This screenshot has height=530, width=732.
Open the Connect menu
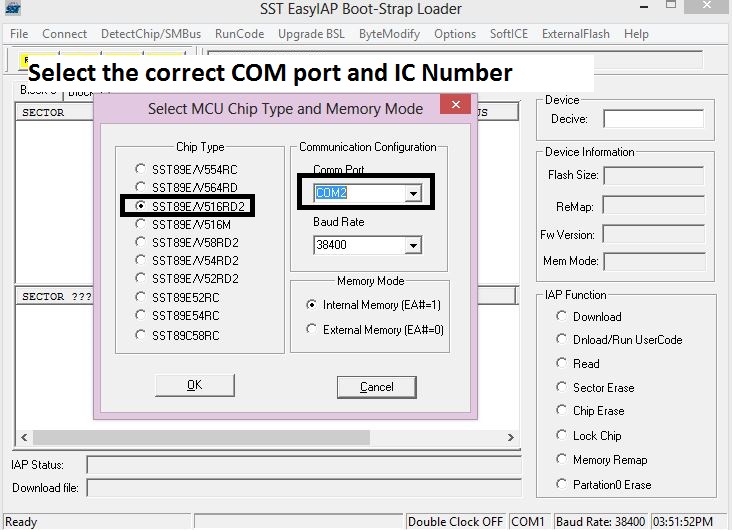[64, 34]
